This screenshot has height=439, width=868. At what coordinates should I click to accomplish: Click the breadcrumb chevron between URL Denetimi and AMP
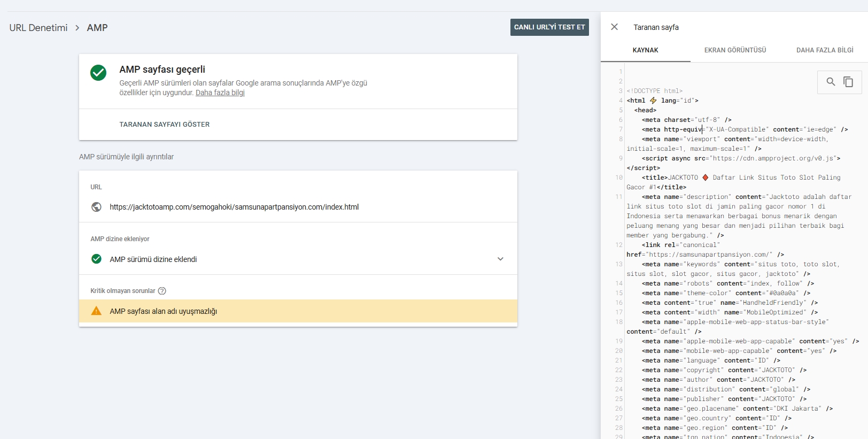tap(77, 27)
